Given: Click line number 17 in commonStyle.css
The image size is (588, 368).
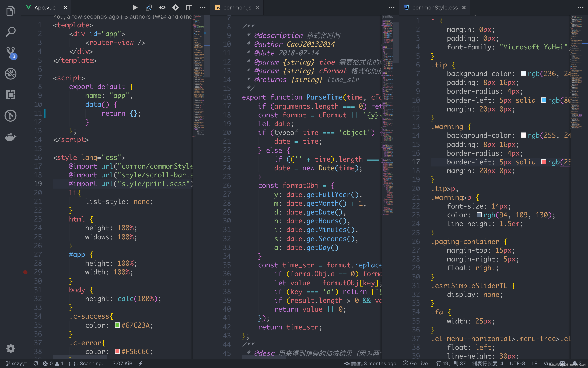Looking at the screenshot, I should [x=416, y=162].
